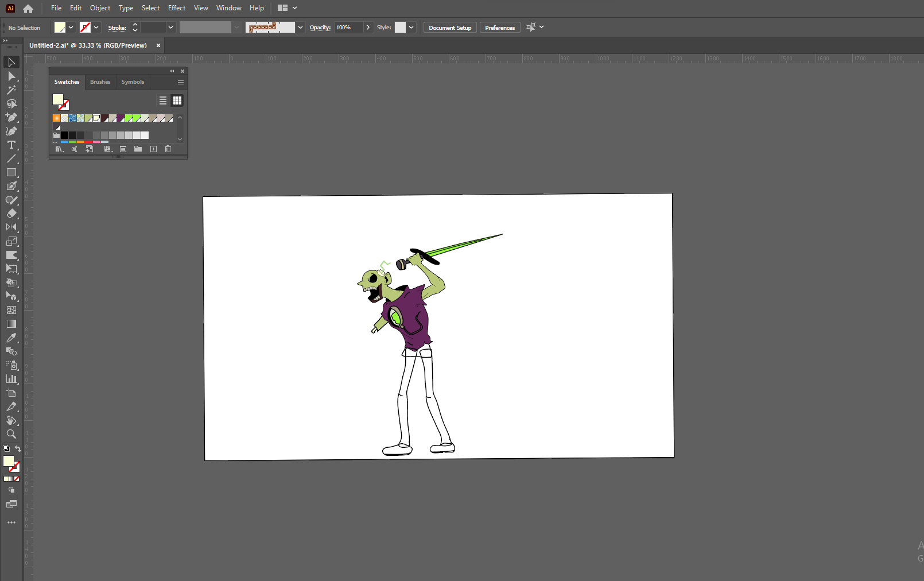The width and height of the screenshot is (924, 581).
Task: Pick the orange gradient swatch
Action: click(56, 118)
